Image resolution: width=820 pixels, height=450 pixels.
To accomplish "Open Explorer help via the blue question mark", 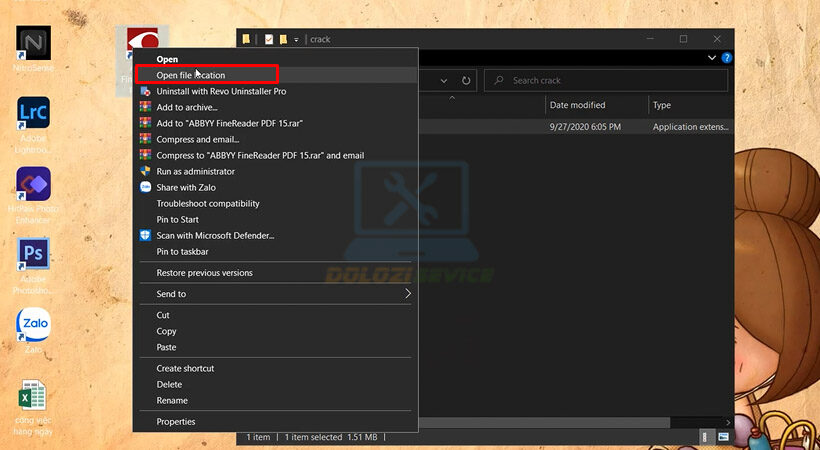I will [727, 59].
